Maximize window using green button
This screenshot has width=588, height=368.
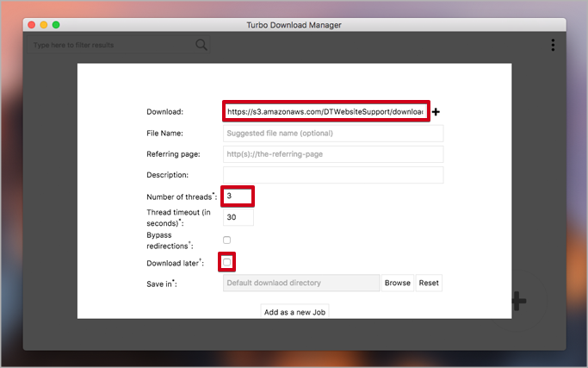(56, 25)
